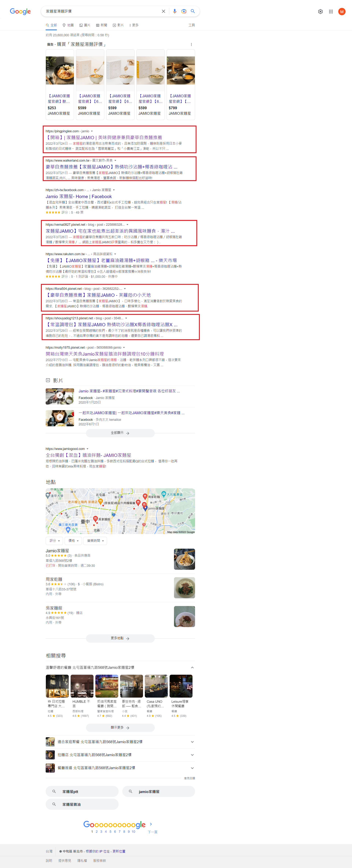Open Jamio 家麵屋 Home Facebook result
352x868 pixels.
point(79,196)
